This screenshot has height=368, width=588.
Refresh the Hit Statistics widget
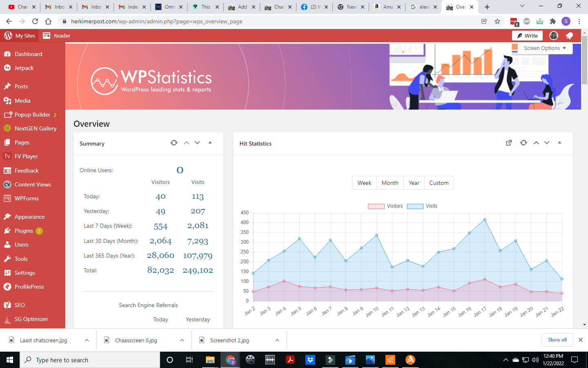click(x=523, y=143)
